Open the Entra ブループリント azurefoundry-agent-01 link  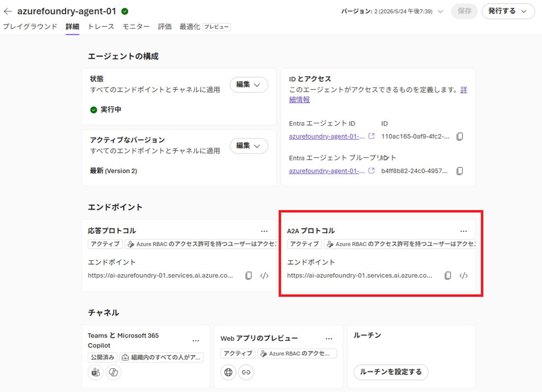coord(327,171)
